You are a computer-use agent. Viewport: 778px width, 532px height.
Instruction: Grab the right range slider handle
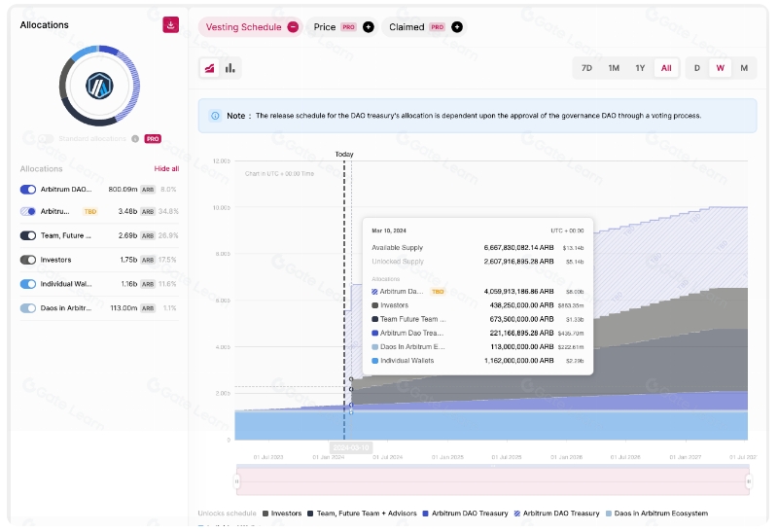pos(749,480)
